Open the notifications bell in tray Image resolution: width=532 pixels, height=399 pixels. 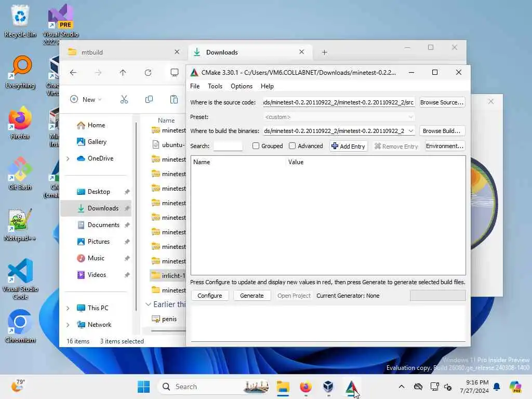(x=497, y=387)
